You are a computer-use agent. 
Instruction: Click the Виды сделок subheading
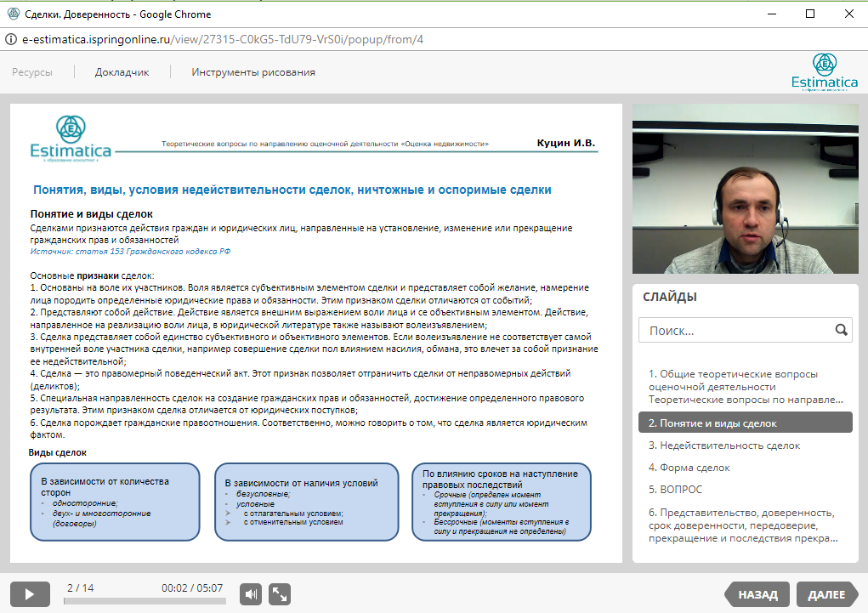pos(58,452)
